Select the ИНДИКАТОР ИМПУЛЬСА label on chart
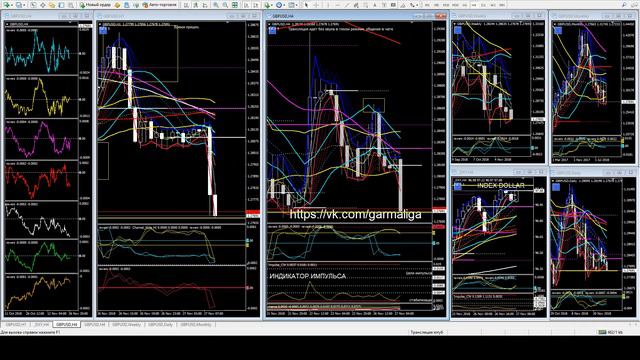The width and height of the screenshot is (640, 360). 308,276
